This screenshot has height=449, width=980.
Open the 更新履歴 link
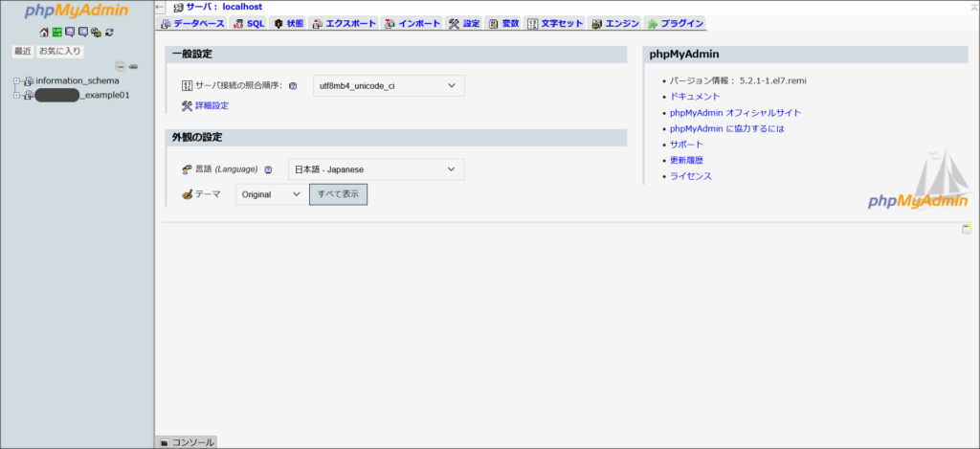coord(687,161)
